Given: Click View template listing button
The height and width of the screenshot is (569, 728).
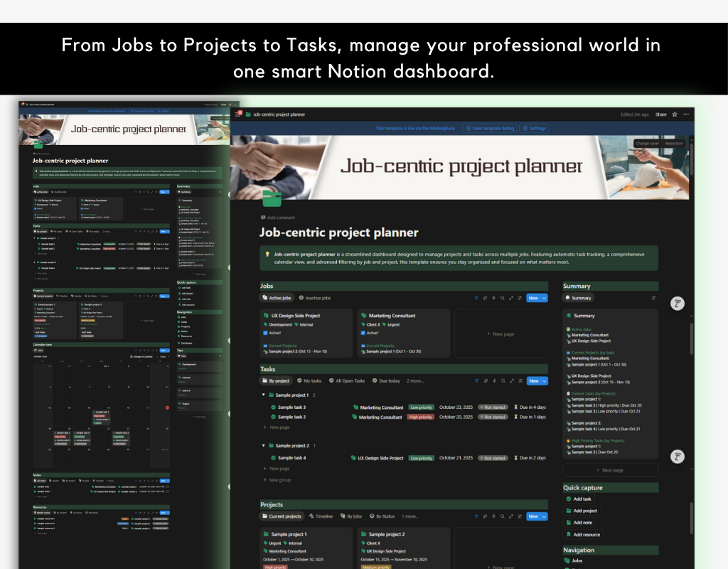Looking at the screenshot, I should point(489,128).
